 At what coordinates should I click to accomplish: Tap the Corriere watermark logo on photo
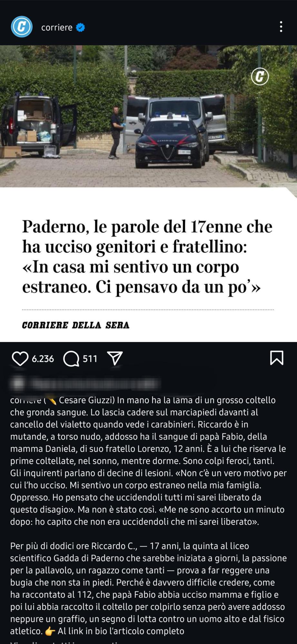(260, 77)
